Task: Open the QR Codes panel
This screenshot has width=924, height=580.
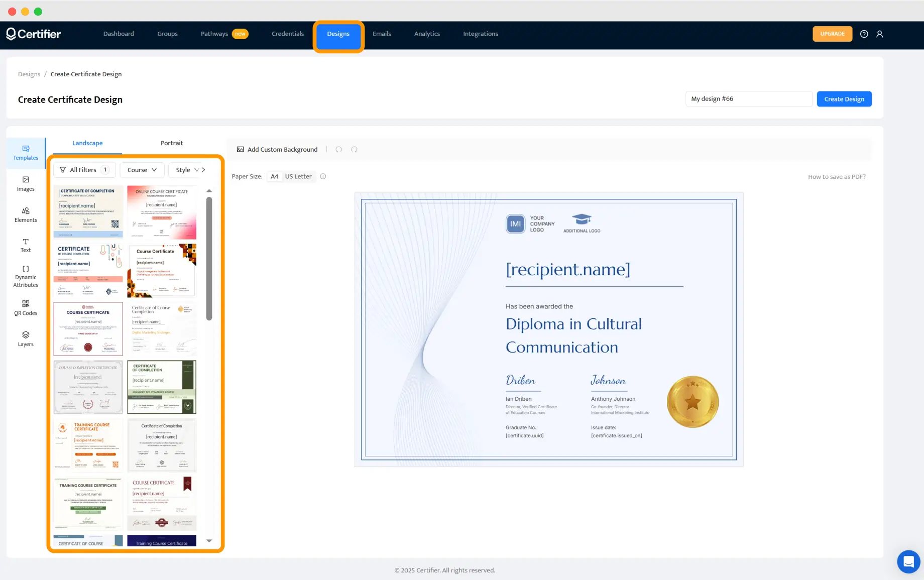Action: (26, 308)
